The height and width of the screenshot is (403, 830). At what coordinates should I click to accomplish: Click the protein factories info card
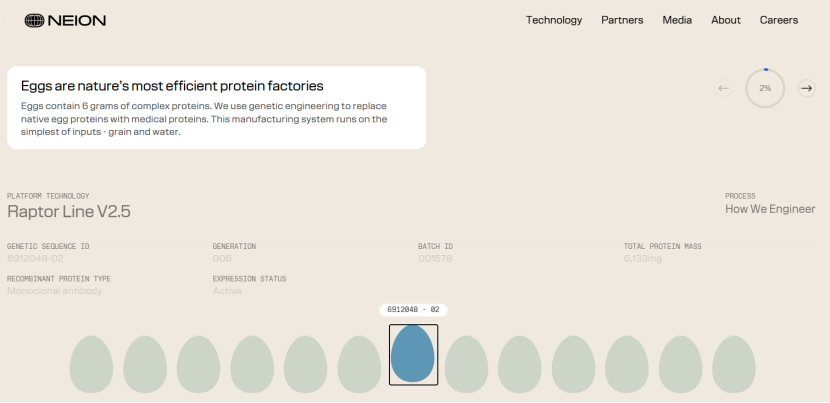click(x=216, y=108)
